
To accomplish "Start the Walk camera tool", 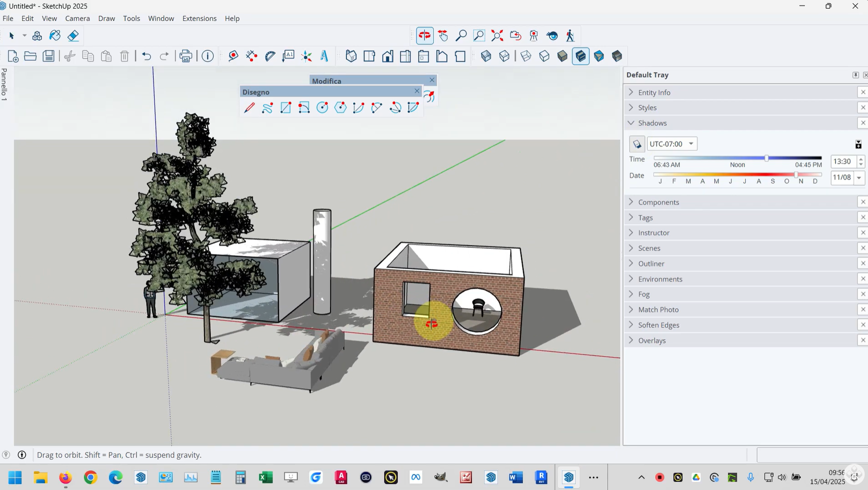I will pyautogui.click(x=570, y=36).
